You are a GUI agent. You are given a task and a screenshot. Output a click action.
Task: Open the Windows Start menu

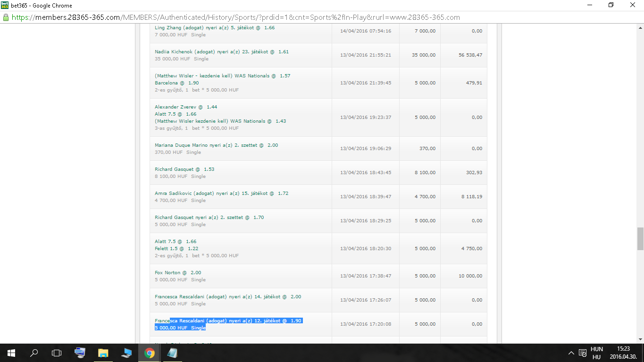click(x=11, y=353)
